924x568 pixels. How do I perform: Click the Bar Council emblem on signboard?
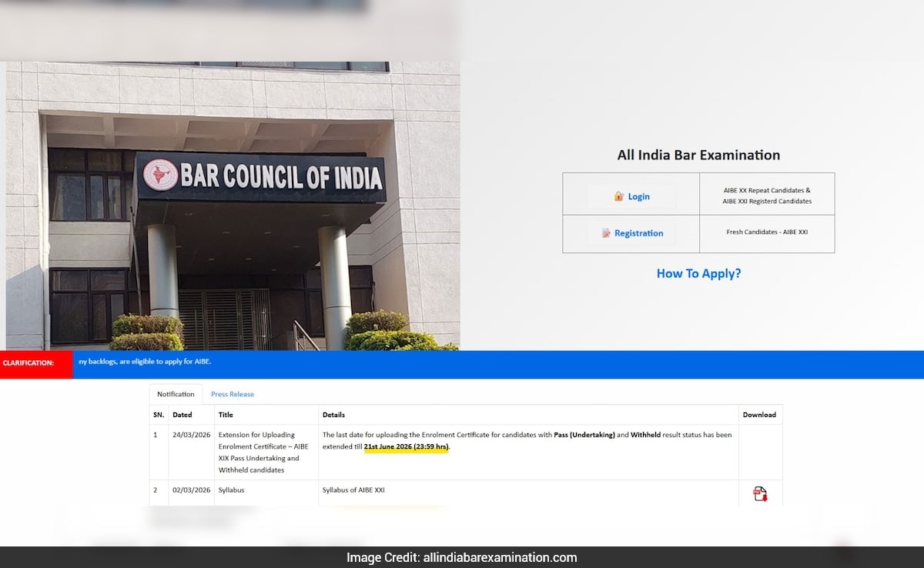click(x=160, y=175)
